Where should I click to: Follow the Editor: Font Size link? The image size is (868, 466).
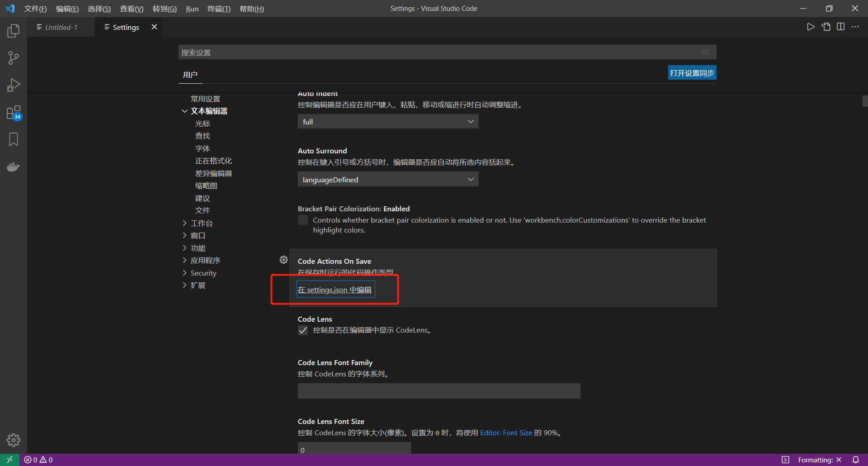click(x=506, y=433)
